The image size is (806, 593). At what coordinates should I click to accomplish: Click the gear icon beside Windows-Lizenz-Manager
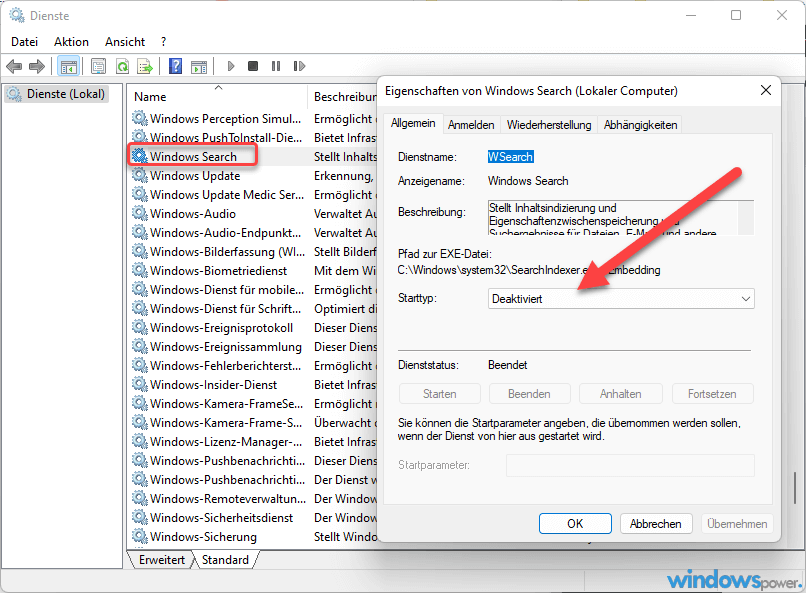click(139, 441)
